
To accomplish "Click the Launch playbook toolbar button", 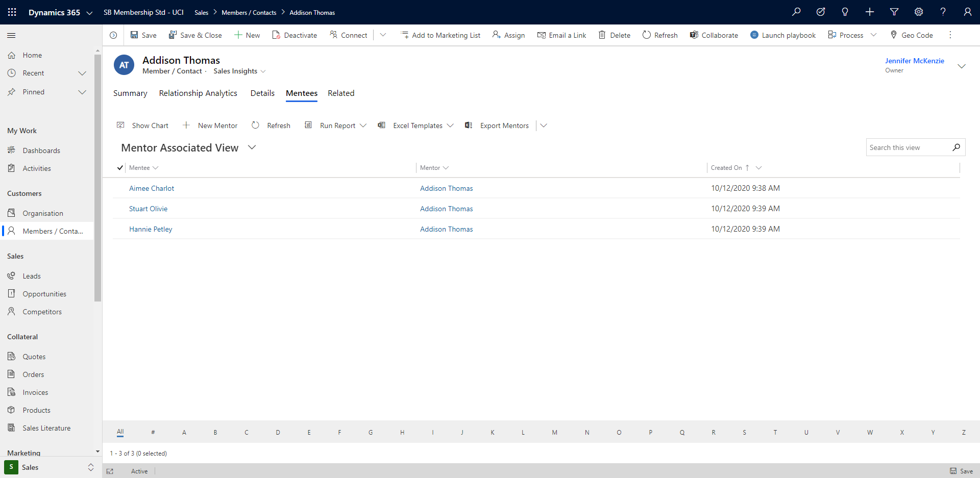I will [783, 35].
